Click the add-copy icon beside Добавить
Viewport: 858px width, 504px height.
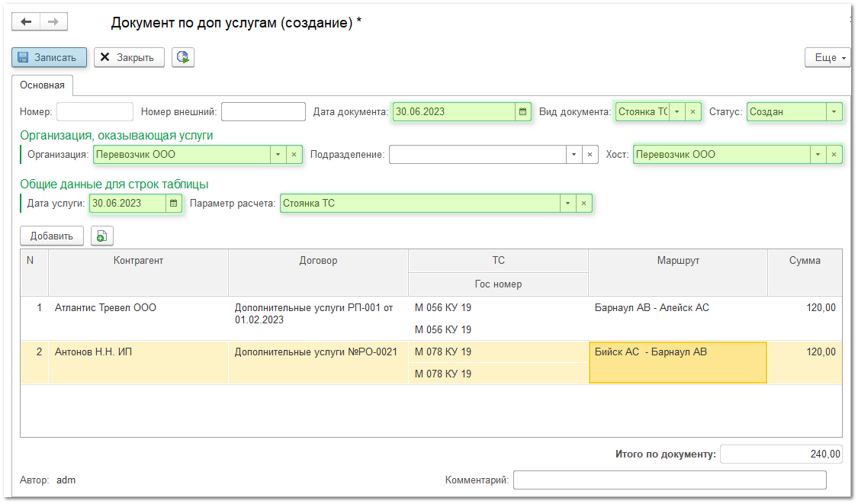[102, 236]
